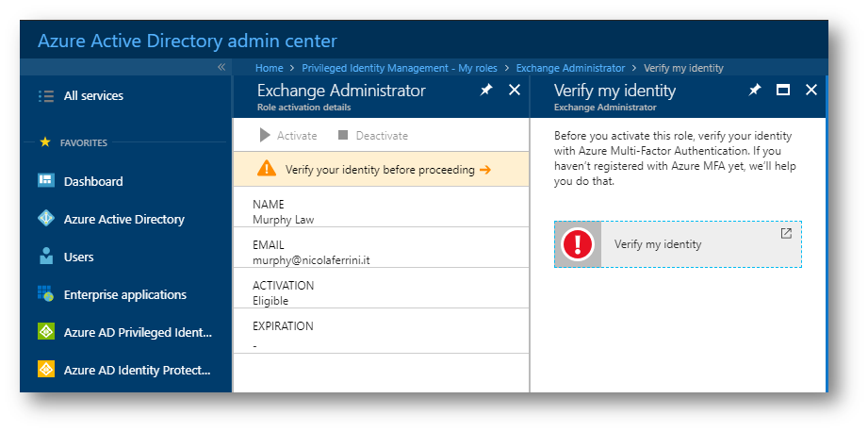Close the Verify my identity blade

coord(811,90)
